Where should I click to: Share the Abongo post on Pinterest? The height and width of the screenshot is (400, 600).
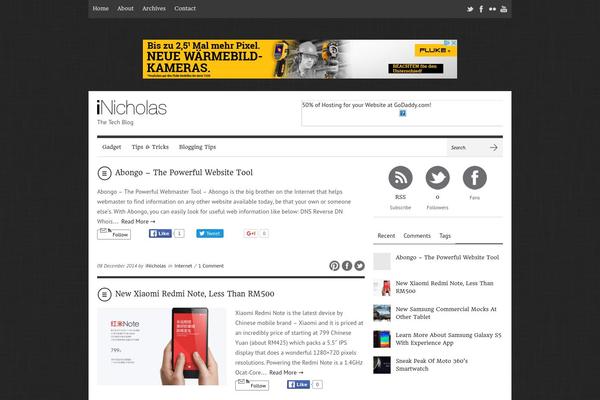click(334, 266)
